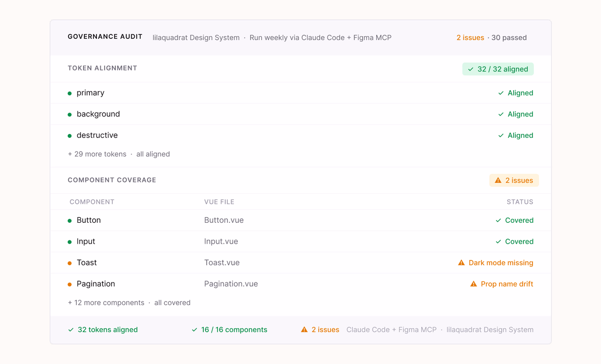Click the green status dot beside background
The height and width of the screenshot is (364, 601).
(x=69, y=115)
